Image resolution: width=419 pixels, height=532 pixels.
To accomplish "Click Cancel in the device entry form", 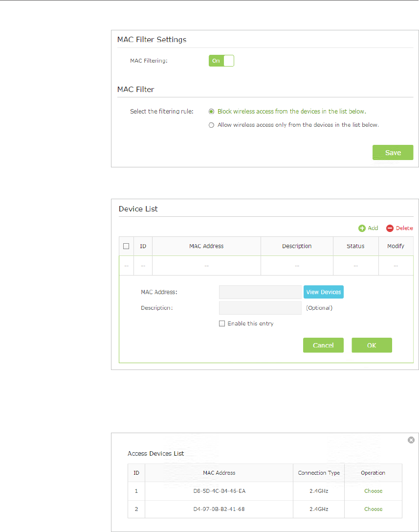I will coord(323,345).
